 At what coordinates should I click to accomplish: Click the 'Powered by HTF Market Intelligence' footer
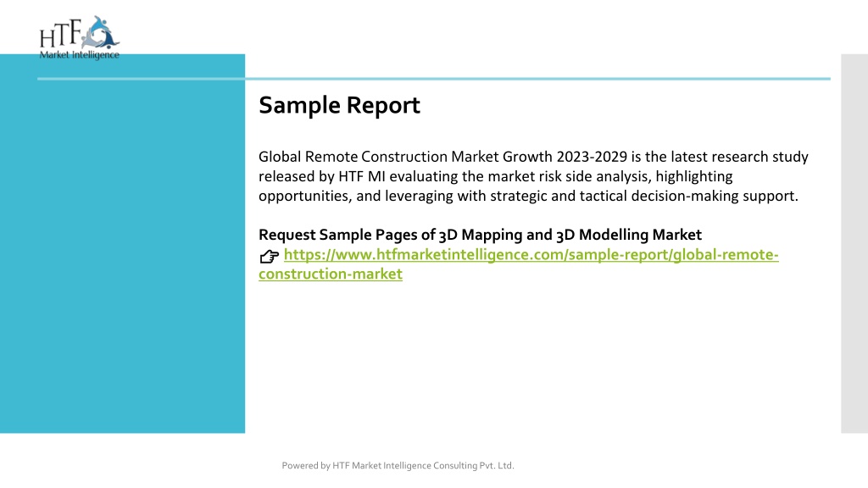[x=398, y=466]
